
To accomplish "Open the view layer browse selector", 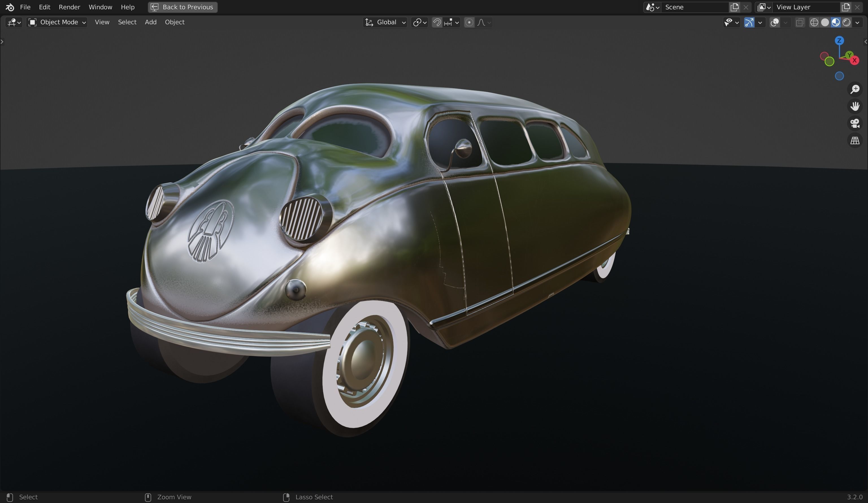I will (764, 7).
